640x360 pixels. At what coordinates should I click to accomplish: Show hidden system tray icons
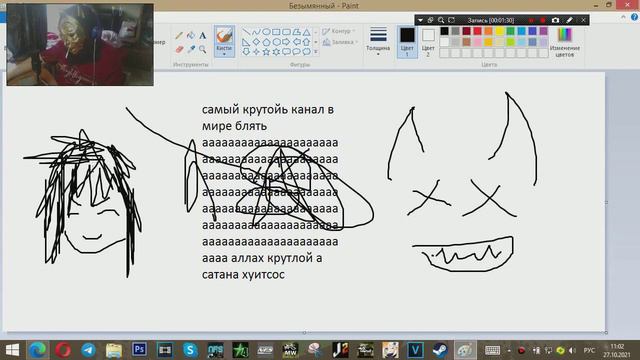(509, 350)
